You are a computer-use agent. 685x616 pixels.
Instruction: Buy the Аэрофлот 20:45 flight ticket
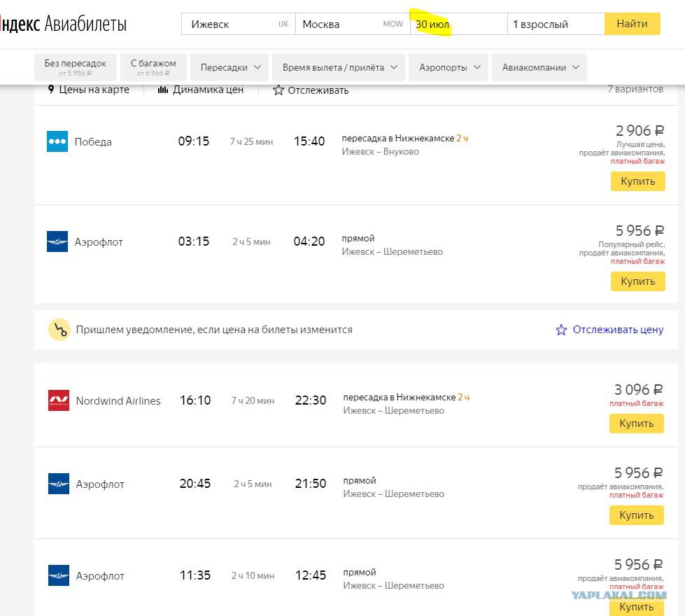click(637, 515)
